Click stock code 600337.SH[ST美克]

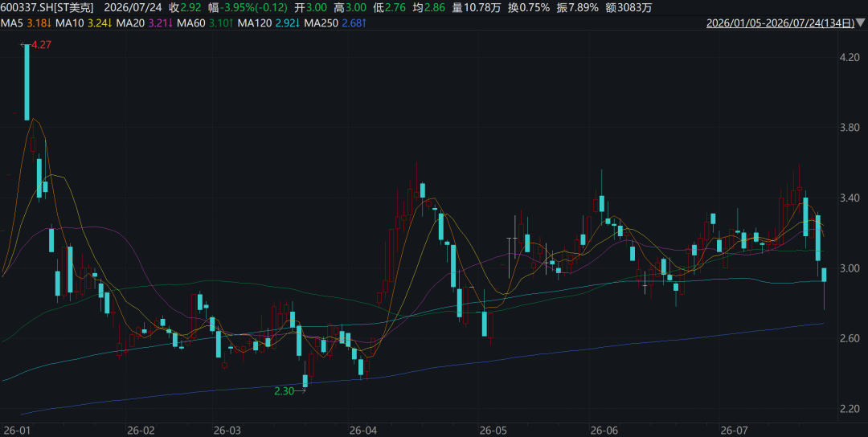pos(47,8)
